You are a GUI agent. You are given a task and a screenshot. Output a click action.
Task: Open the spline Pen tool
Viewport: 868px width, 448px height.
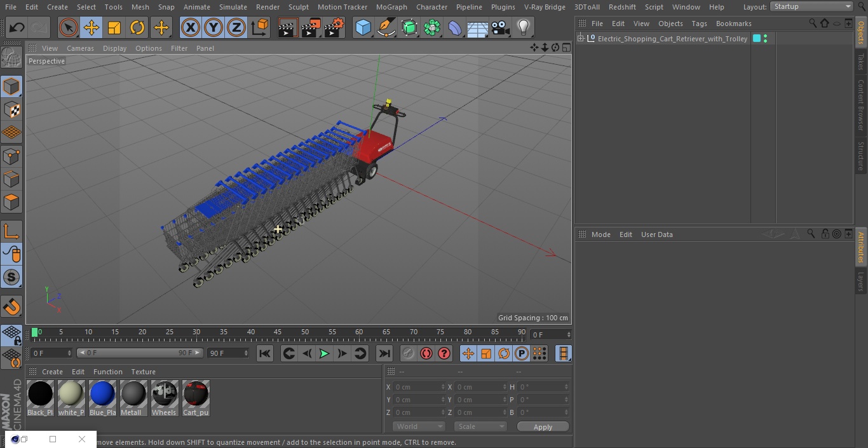click(x=386, y=28)
